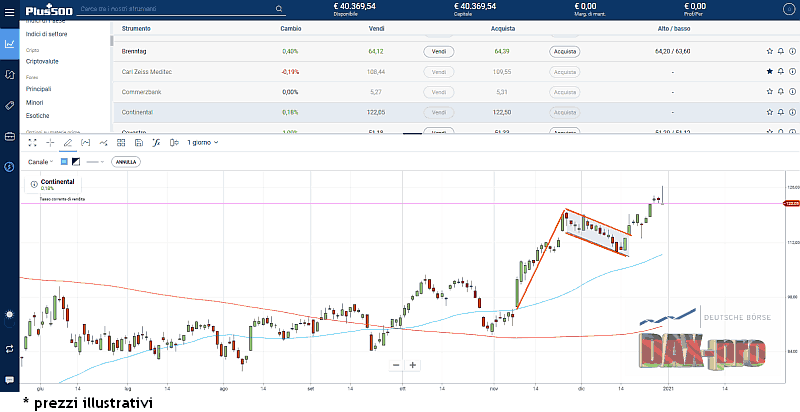Open the orders tag icon in sidebar
The height and width of the screenshot is (412, 800).
coord(9,106)
